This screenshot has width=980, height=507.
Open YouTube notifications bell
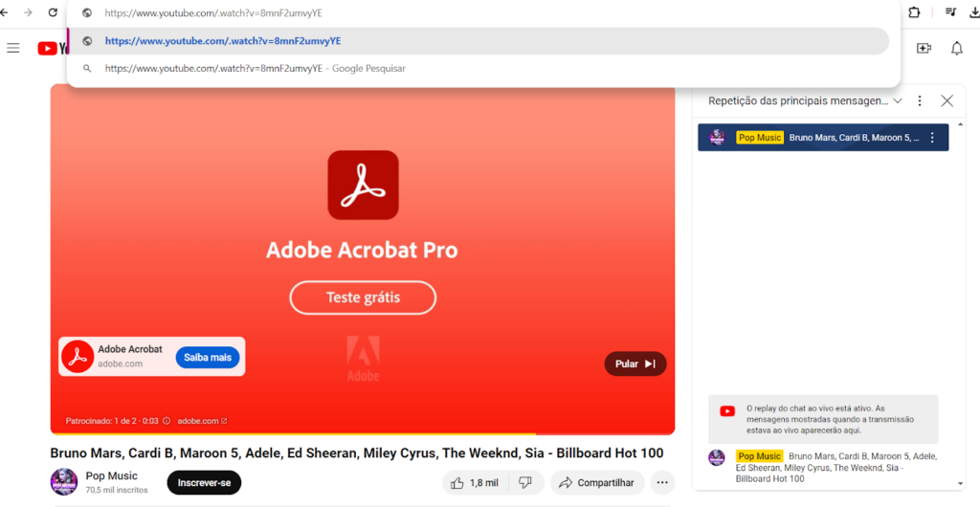[x=957, y=48]
